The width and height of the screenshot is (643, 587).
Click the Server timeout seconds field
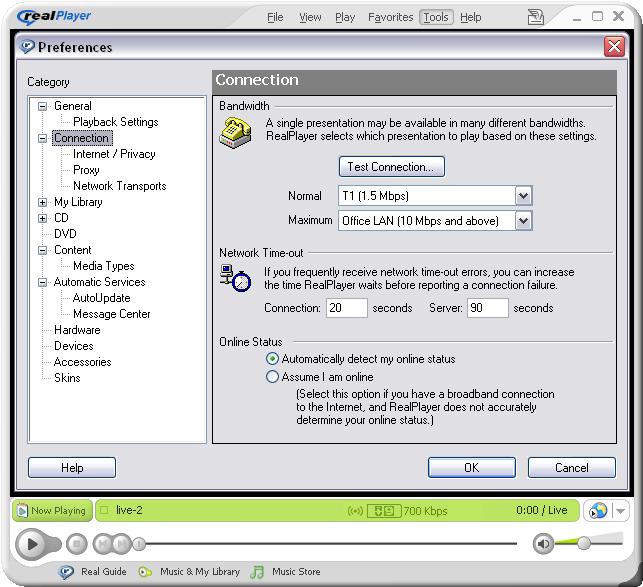488,308
